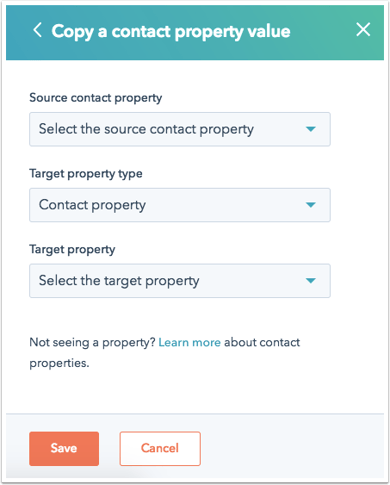This screenshot has width=390, height=485.
Task: Click the caret arrow in the target property field
Action: tap(311, 281)
